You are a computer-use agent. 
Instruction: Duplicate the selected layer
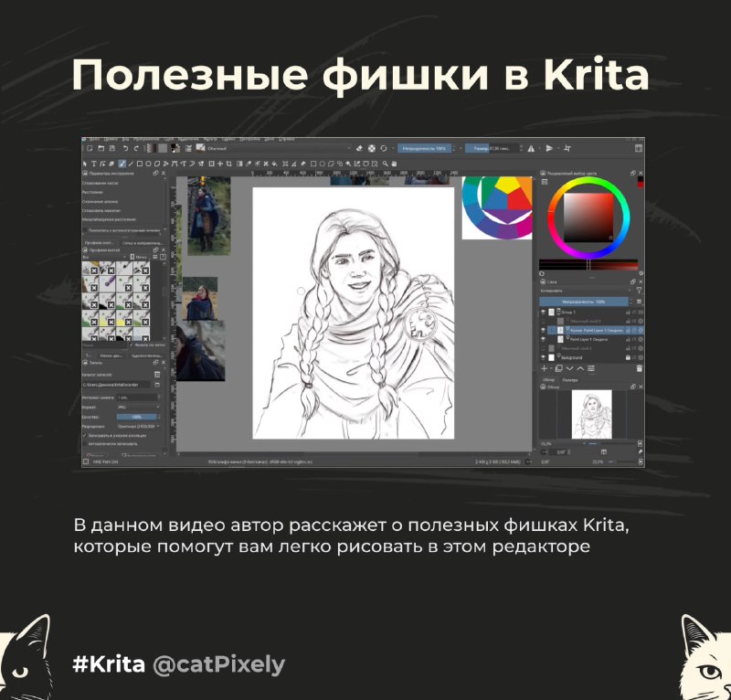point(558,368)
